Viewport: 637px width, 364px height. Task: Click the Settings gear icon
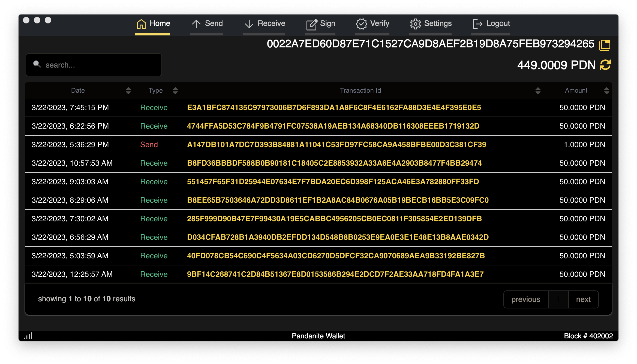pyautogui.click(x=415, y=24)
